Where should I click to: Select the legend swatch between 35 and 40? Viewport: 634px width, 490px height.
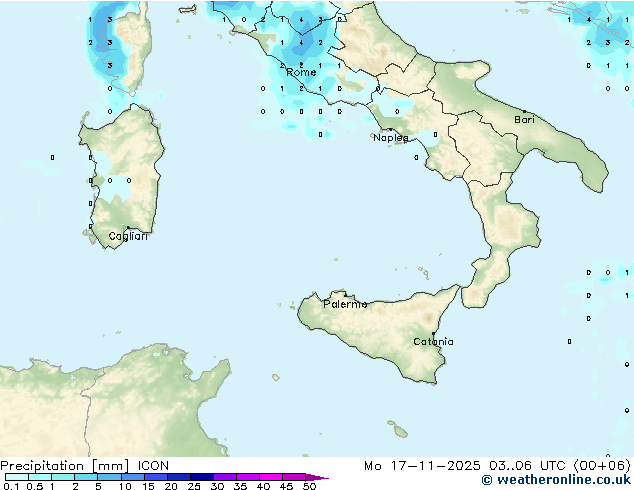click(247, 477)
